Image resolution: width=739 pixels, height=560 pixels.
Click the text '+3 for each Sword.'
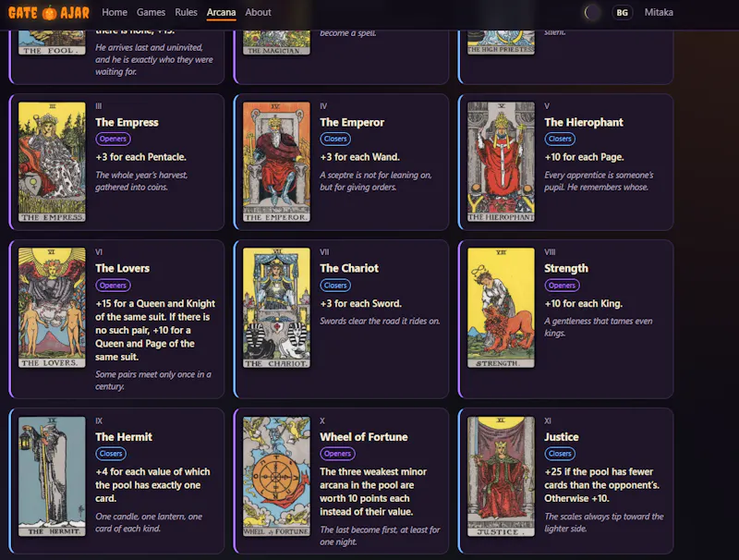pos(361,304)
